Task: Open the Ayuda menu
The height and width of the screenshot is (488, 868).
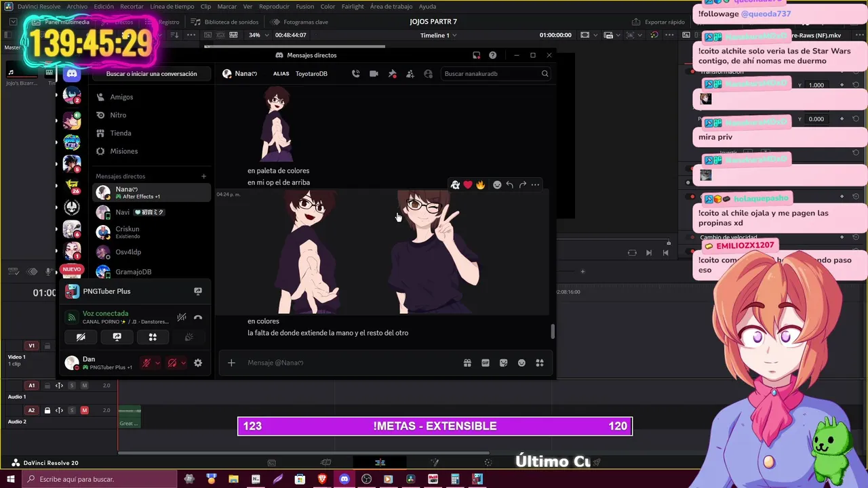Action: pos(427,6)
